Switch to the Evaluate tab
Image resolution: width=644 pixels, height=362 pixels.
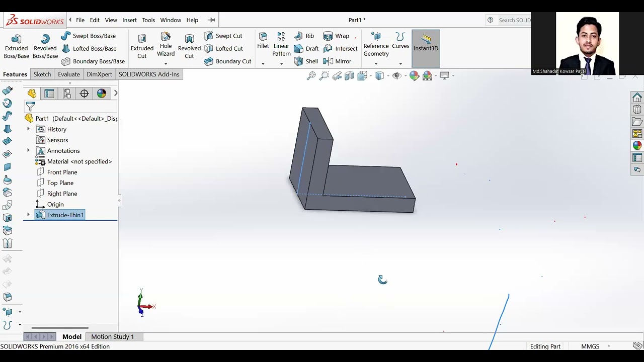(x=69, y=74)
